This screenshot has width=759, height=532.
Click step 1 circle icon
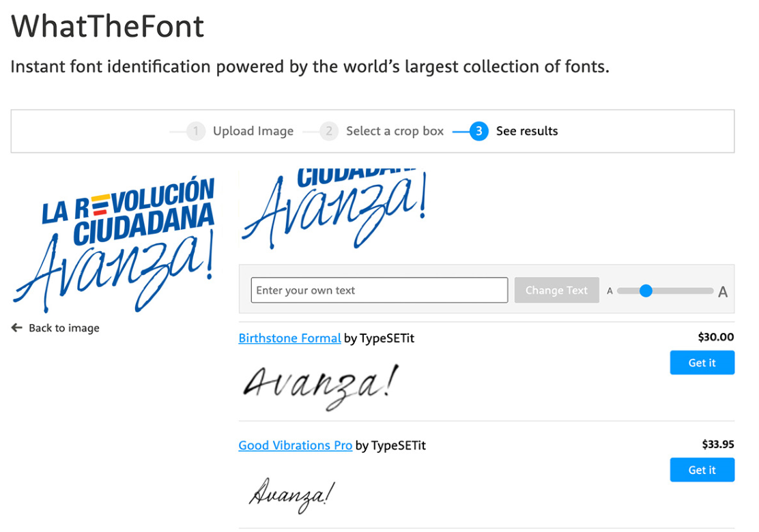coord(196,131)
